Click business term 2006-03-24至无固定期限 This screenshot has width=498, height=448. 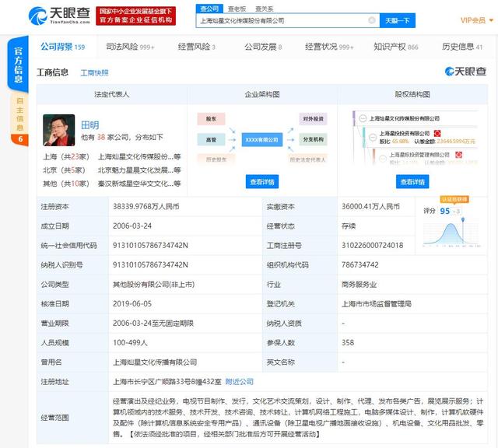[x=153, y=324]
